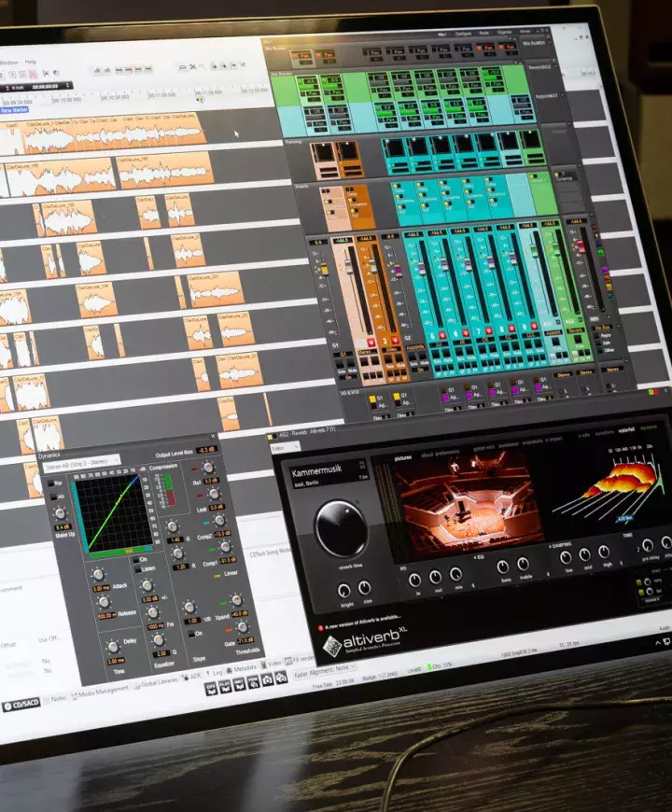Click the EQ bass knob in Altiverb

[x=502, y=567]
